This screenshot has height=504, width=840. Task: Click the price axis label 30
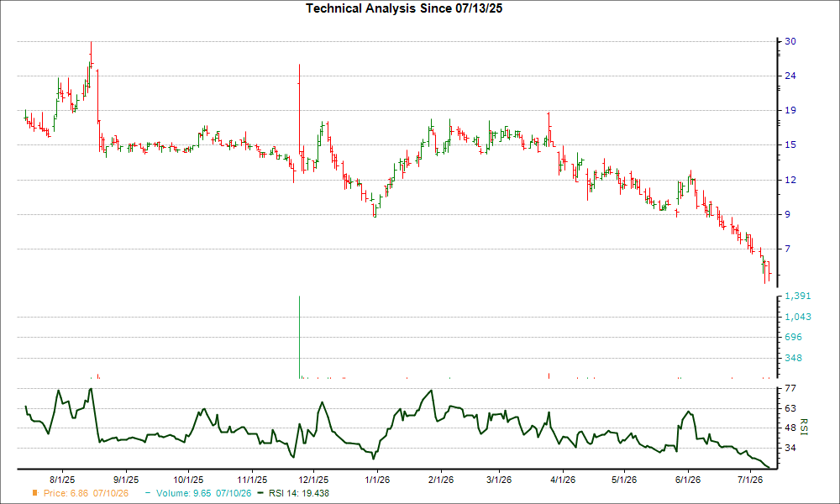coord(790,41)
